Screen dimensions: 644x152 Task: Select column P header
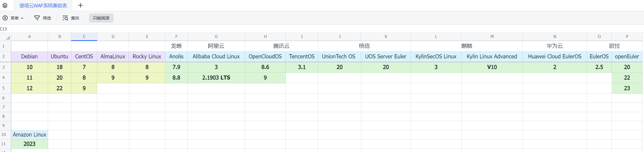click(627, 37)
